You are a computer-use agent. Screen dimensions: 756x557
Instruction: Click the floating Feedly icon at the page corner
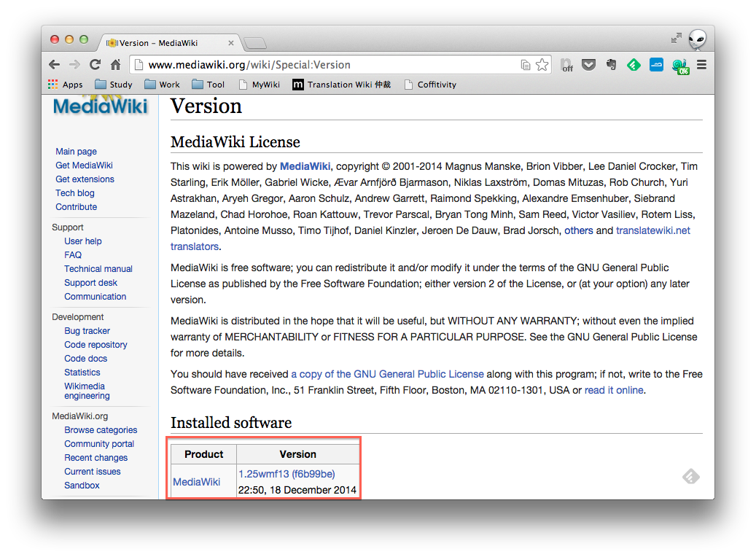pyautogui.click(x=691, y=477)
